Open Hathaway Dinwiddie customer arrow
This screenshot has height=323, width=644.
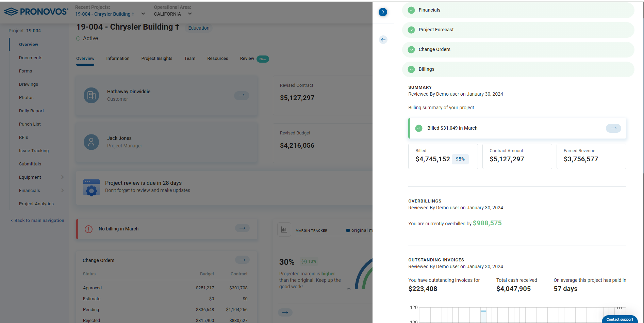[x=242, y=95]
